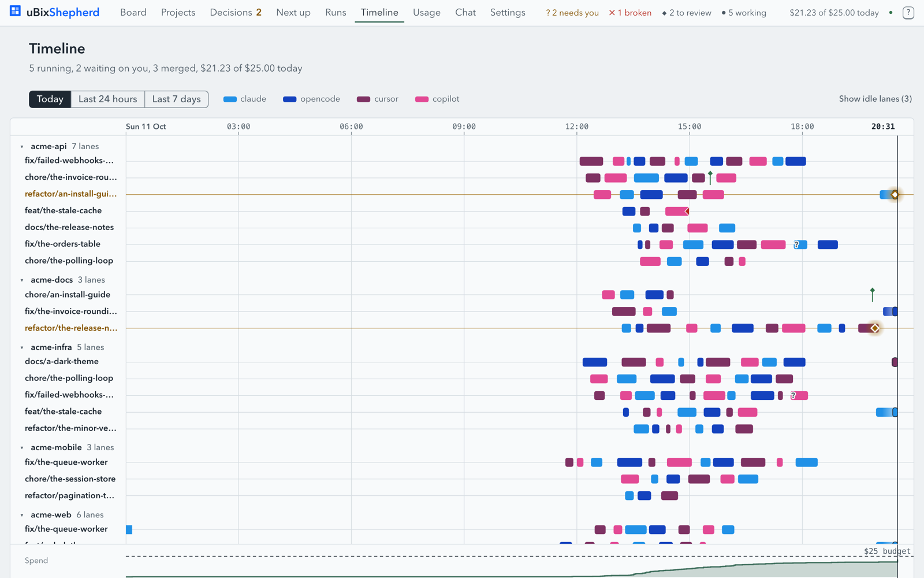
Task: Open the Settings tab
Action: 508,12
